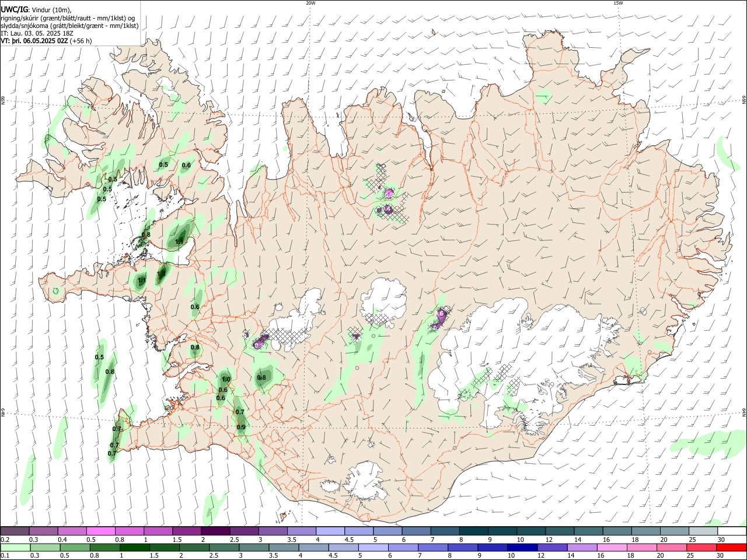Pick the palest green 0.1 rain swatch

coord(15,548)
